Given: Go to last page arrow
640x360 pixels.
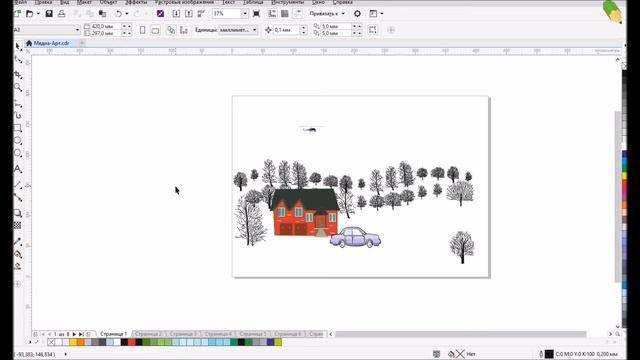Looking at the screenshot, I should (x=81, y=334).
